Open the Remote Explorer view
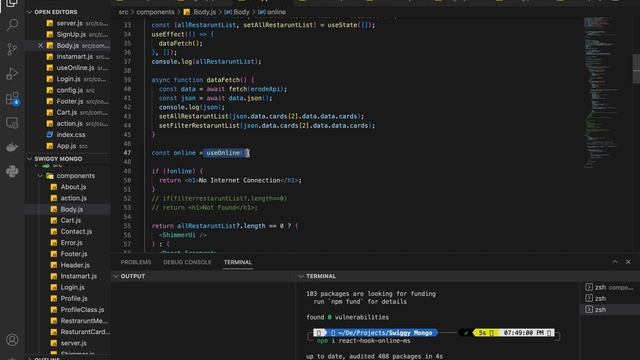The height and width of the screenshot is (360, 640). pyautogui.click(x=12, y=123)
